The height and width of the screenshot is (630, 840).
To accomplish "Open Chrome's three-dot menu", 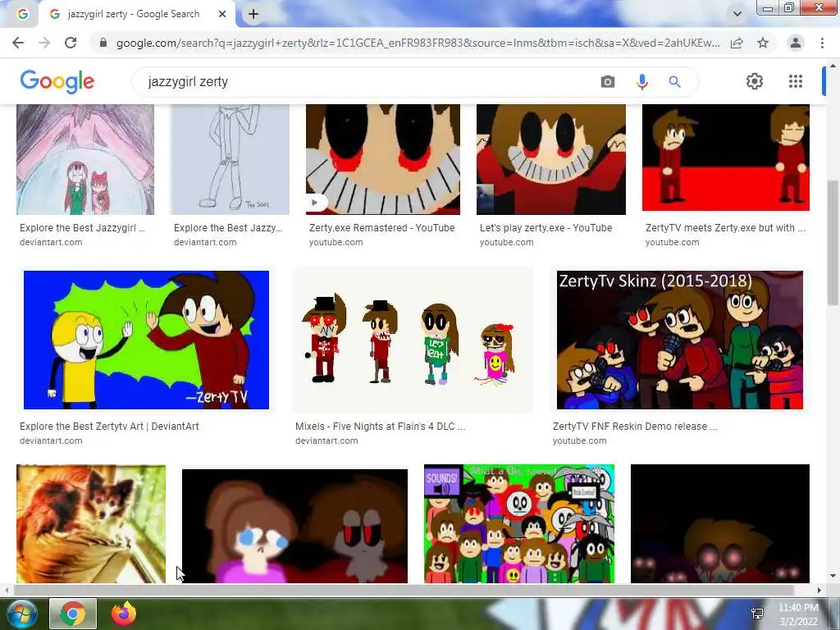I will (822, 43).
